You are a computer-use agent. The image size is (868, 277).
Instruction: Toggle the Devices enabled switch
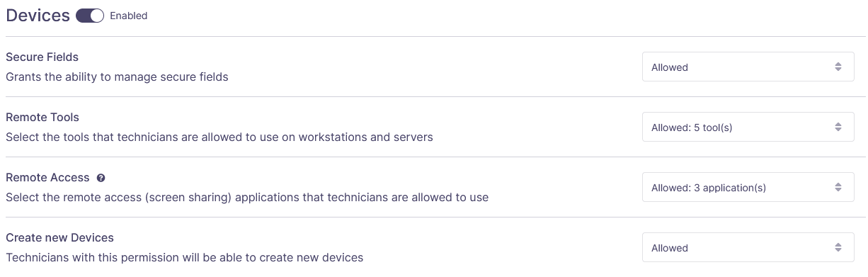[x=90, y=16]
